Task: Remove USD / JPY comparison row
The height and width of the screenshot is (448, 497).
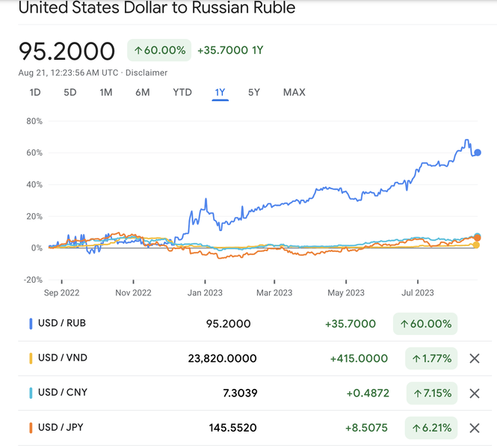Action: coord(474,429)
